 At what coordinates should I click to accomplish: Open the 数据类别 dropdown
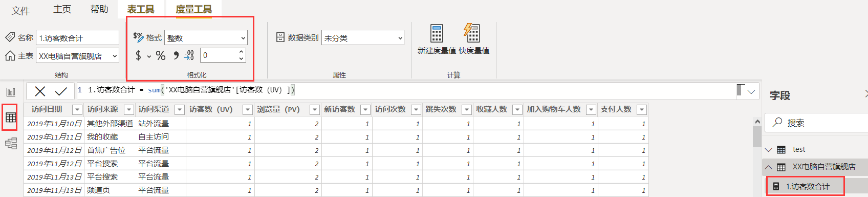pos(362,38)
